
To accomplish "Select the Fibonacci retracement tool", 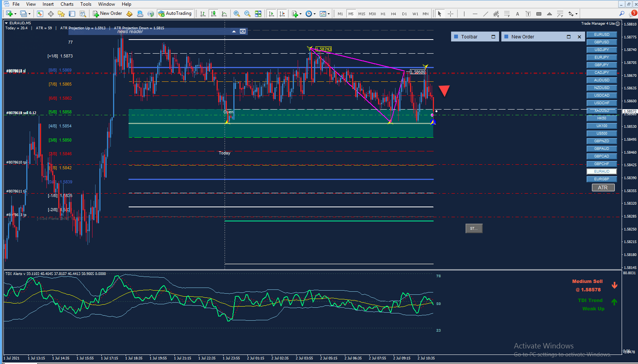I will point(507,14).
